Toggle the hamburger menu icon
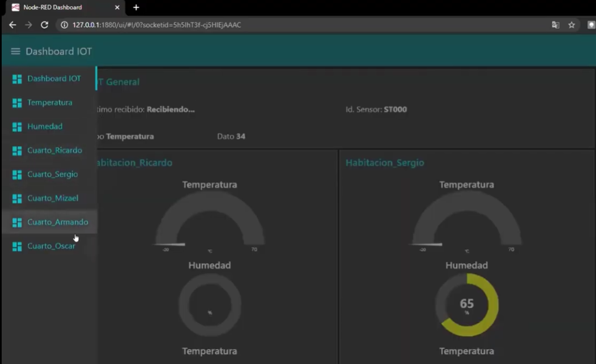The height and width of the screenshot is (364, 596). 15,51
